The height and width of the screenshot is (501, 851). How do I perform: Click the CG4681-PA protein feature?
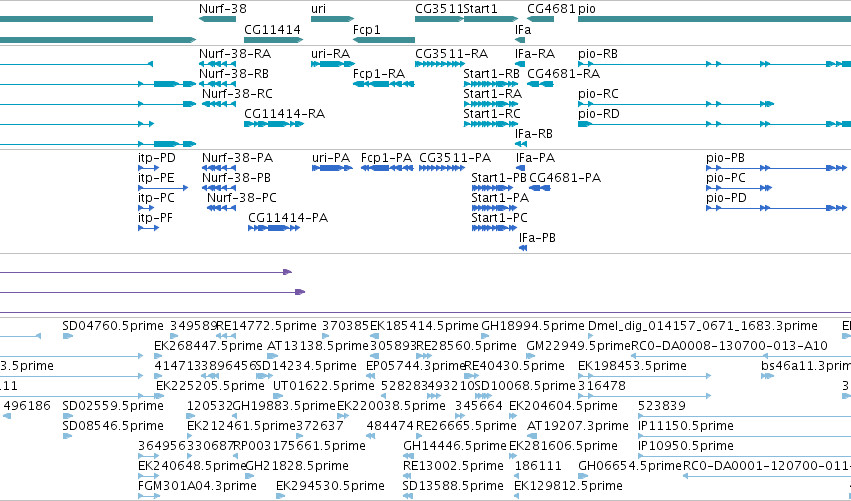[540, 188]
